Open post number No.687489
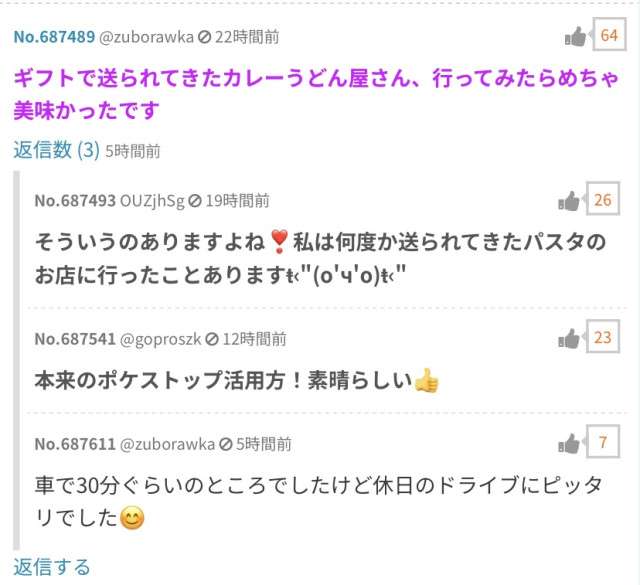 [x=54, y=37]
